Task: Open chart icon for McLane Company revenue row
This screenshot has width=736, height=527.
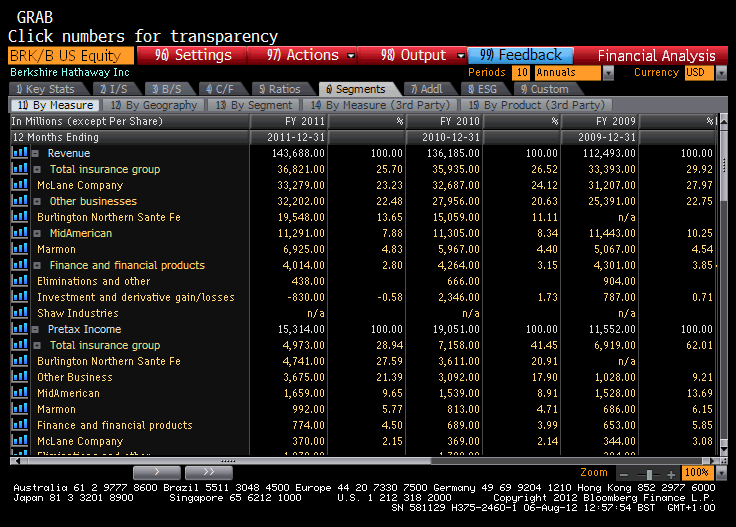Action: tap(20, 184)
